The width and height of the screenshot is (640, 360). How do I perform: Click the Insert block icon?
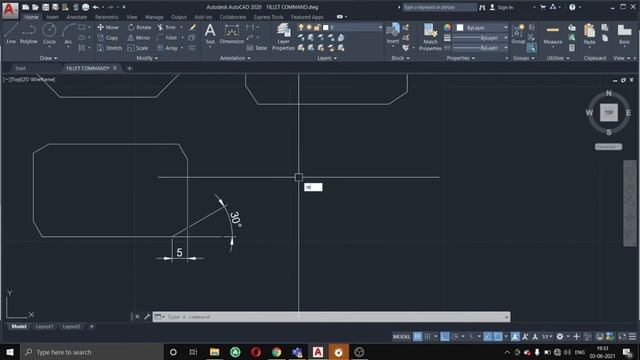click(393, 33)
